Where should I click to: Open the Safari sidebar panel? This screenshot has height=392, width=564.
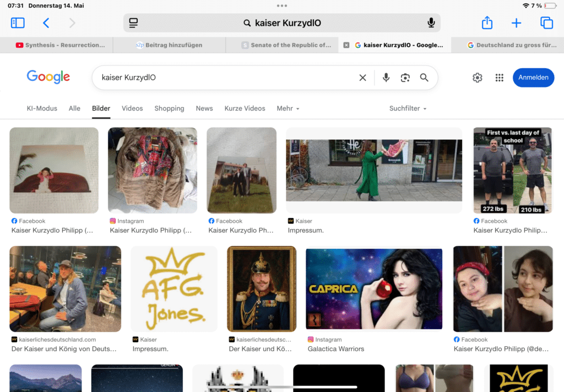[18, 23]
